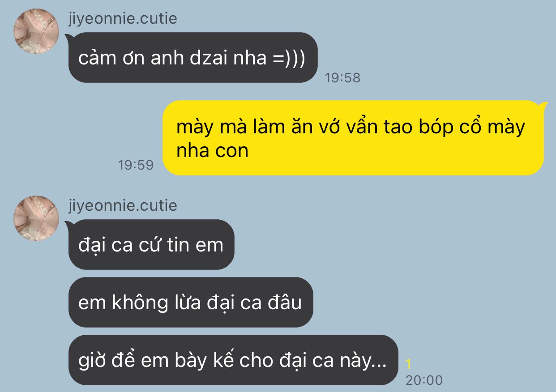Select the yellow "mày mà làm ăn vớ vẩn" message

tap(353, 138)
